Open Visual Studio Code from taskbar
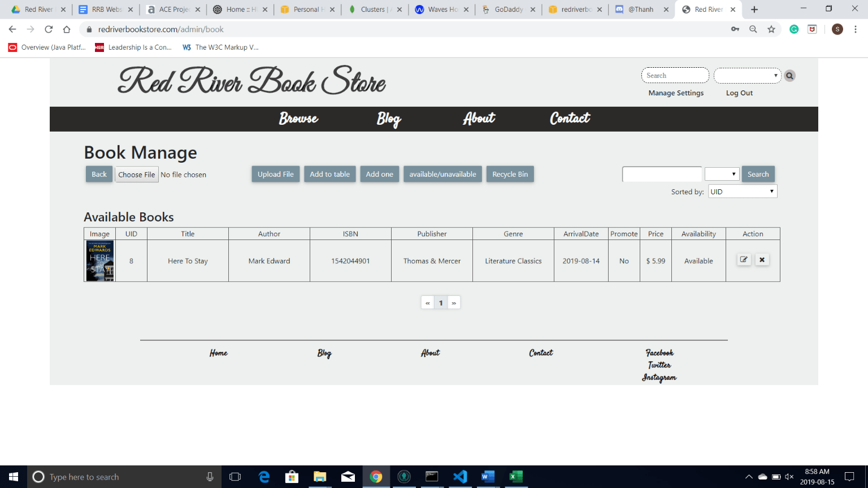 [460, 477]
